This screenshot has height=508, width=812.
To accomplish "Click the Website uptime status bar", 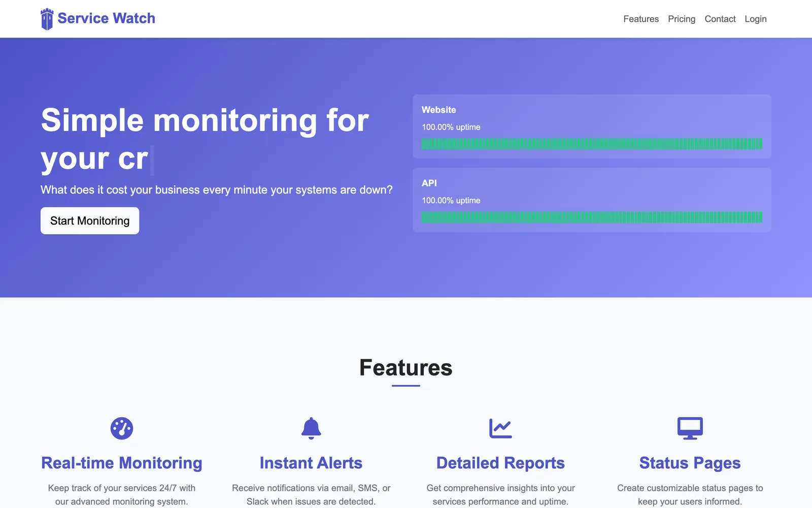I will (x=592, y=144).
